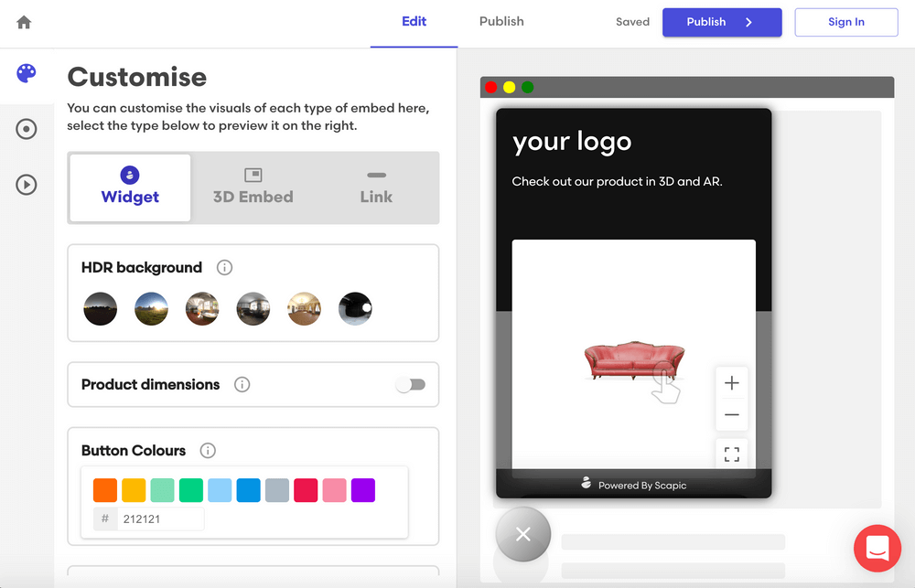This screenshot has width=915, height=588.
Task: Toggle the Product dimensions switch
Action: tap(411, 384)
